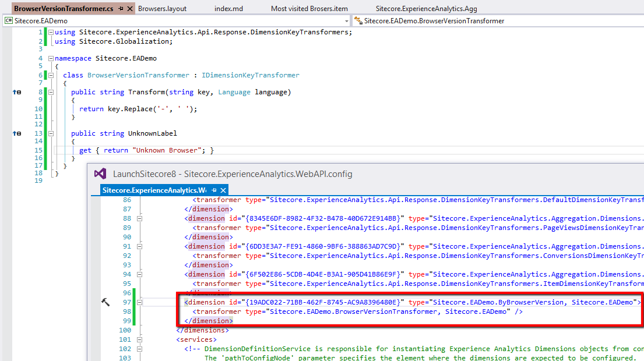
Task: Close the BrowserVersionTransformer.cs tab
Action: 129,9
